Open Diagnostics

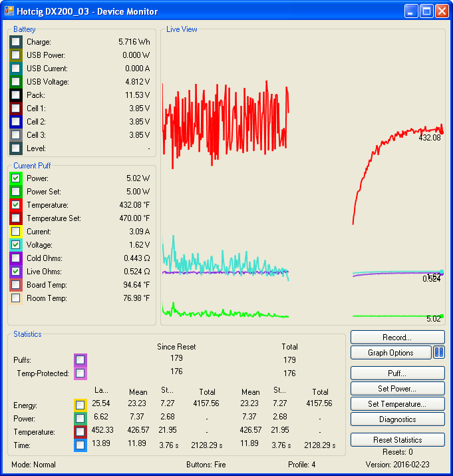point(397,419)
